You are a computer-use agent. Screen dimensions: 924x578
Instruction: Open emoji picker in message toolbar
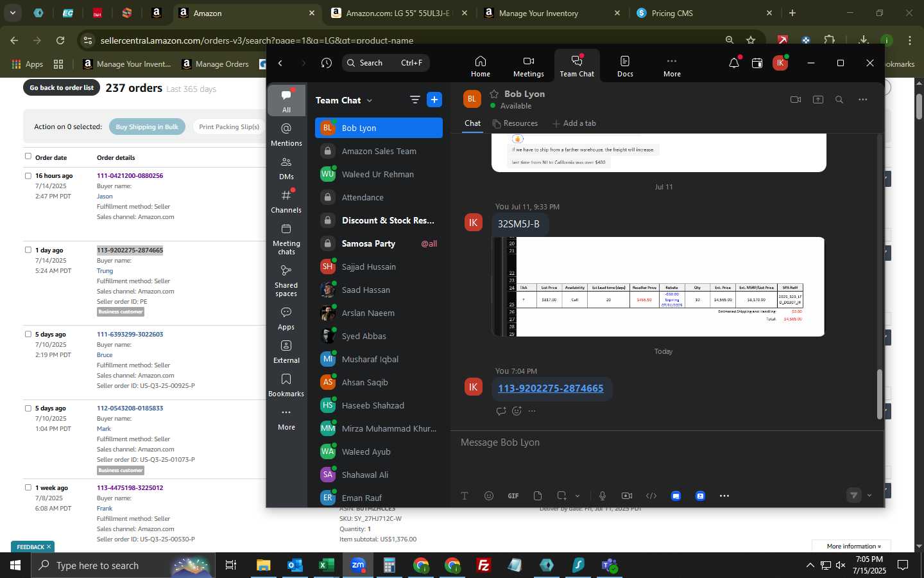[489, 496]
